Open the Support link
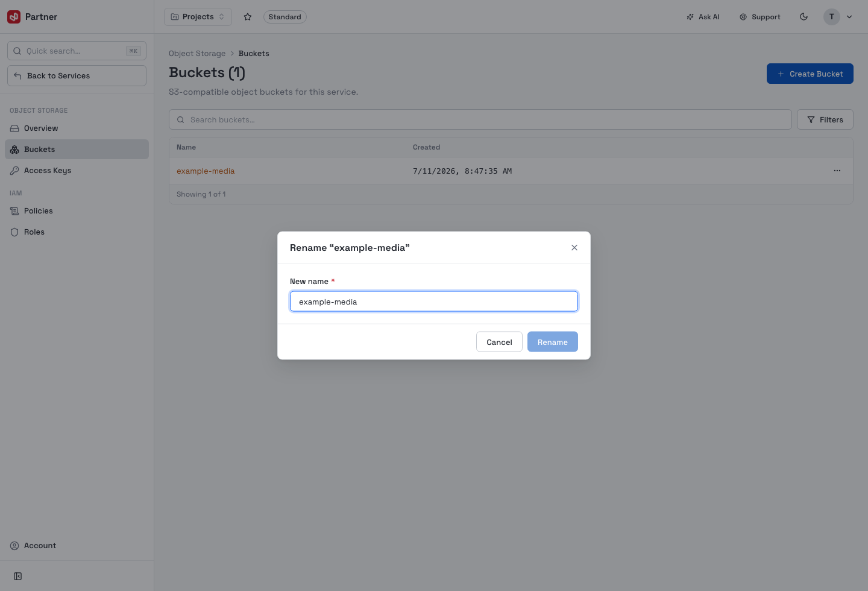Image resolution: width=868 pixels, height=591 pixels. [x=760, y=17]
